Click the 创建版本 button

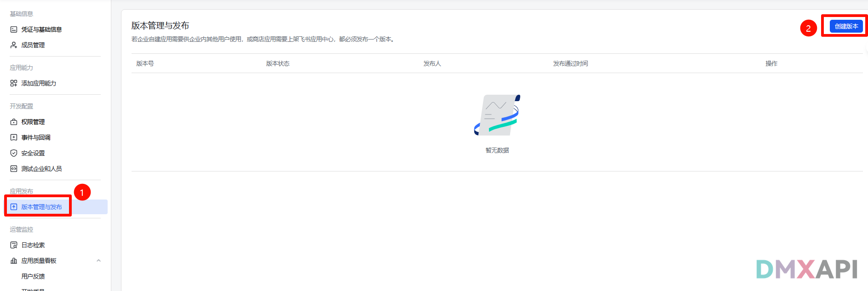846,26
